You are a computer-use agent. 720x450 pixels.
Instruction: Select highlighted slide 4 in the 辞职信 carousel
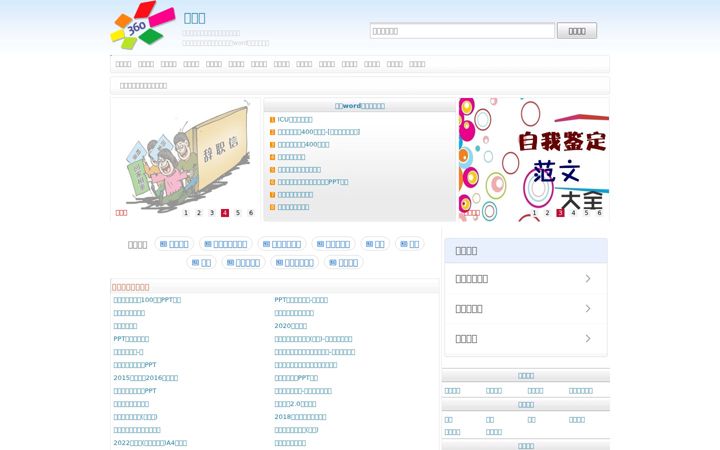coord(225,213)
